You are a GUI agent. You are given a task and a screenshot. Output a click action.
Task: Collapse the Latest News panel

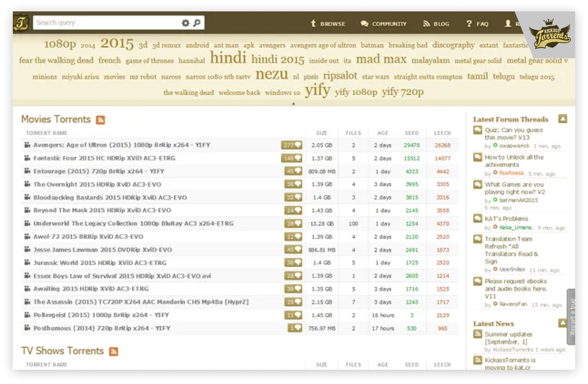tap(562, 323)
